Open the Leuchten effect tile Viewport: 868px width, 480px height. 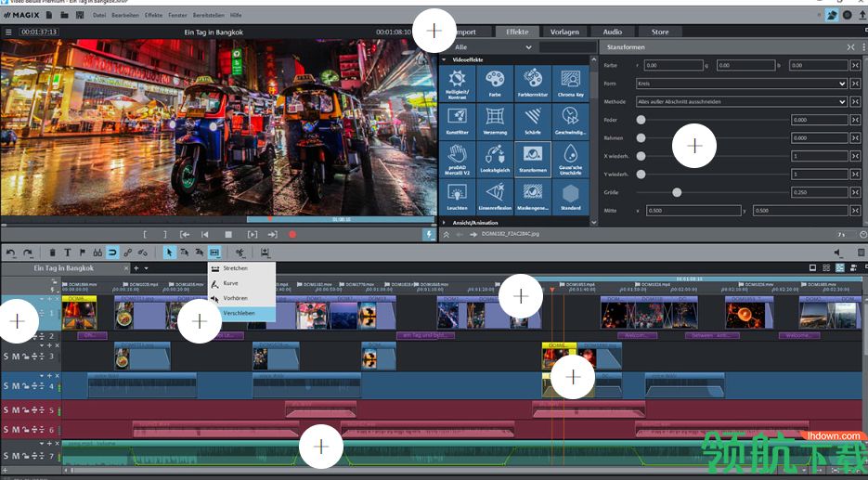(457, 197)
